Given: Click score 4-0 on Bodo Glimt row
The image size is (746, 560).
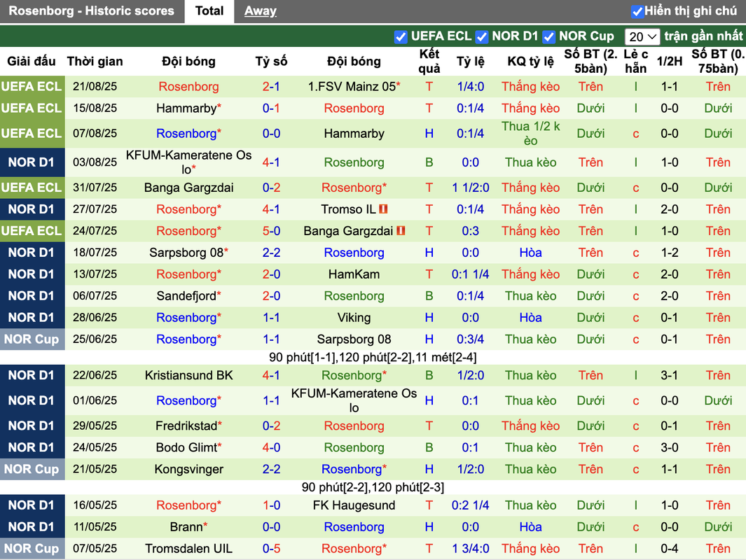Looking at the screenshot, I should click(271, 447).
